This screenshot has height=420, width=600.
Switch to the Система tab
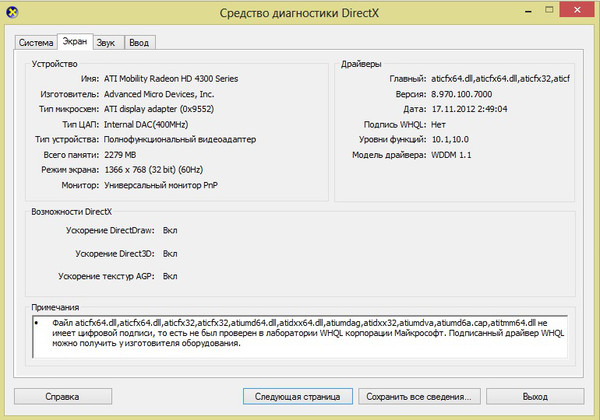pos(36,42)
